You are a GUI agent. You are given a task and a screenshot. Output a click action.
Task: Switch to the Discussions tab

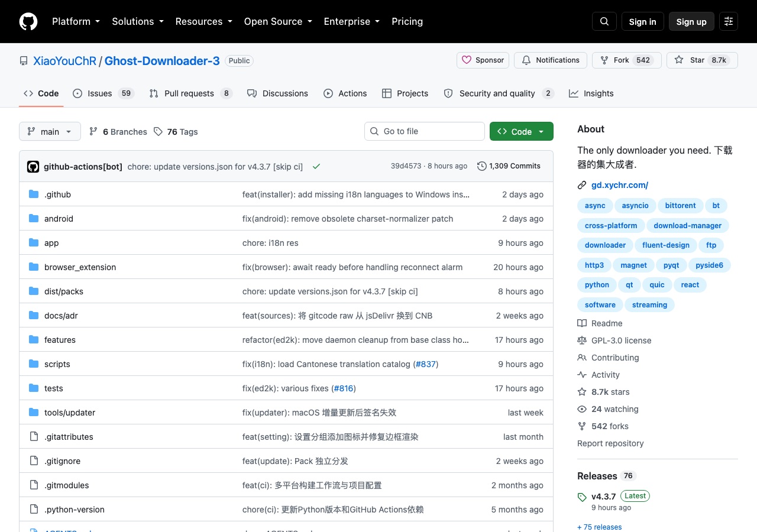pos(277,93)
